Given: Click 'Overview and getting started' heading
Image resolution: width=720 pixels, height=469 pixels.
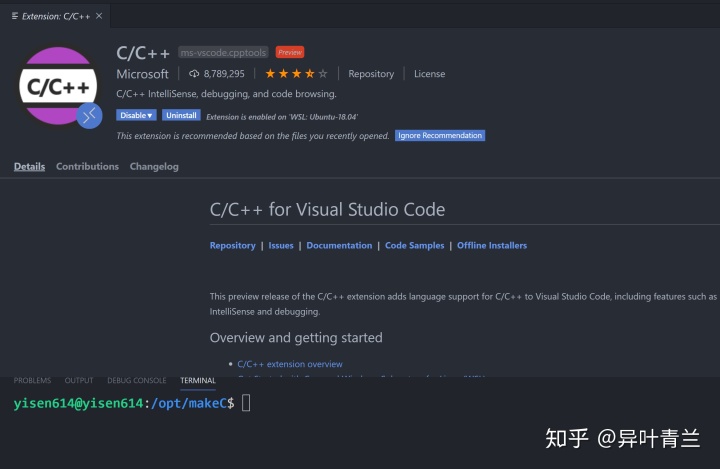Looking at the screenshot, I should point(296,338).
